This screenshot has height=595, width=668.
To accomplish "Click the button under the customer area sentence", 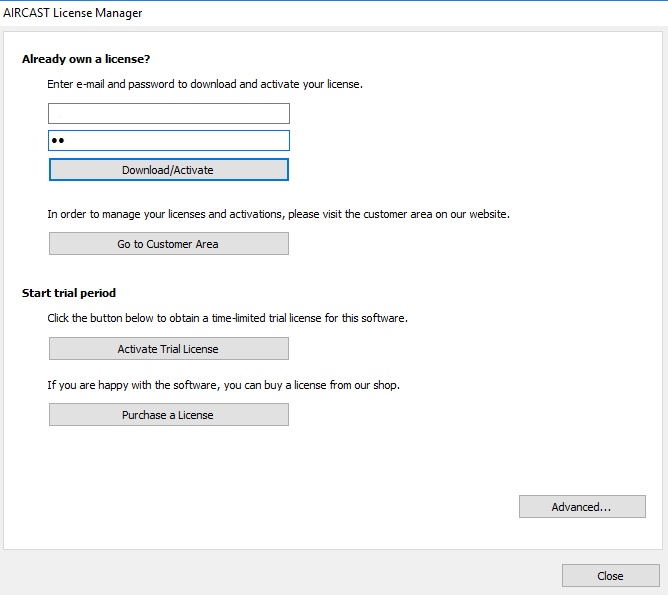I will click(x=169, y=244).
